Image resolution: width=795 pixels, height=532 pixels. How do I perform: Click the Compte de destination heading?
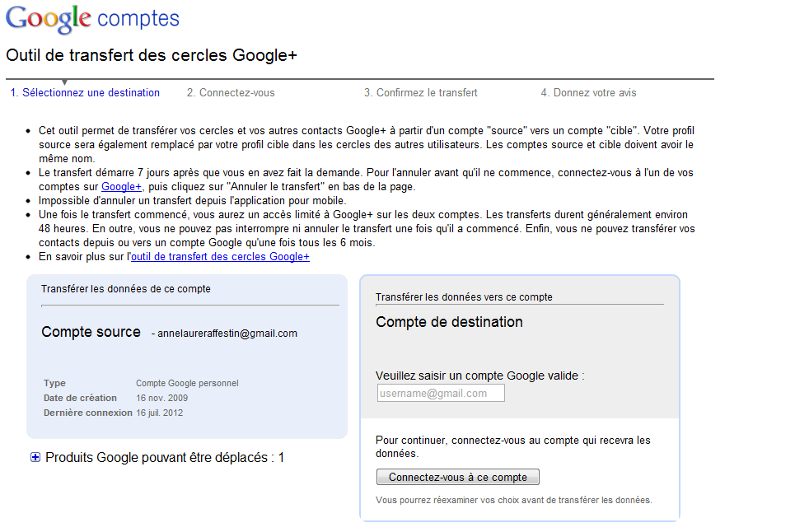click(449, 322)
